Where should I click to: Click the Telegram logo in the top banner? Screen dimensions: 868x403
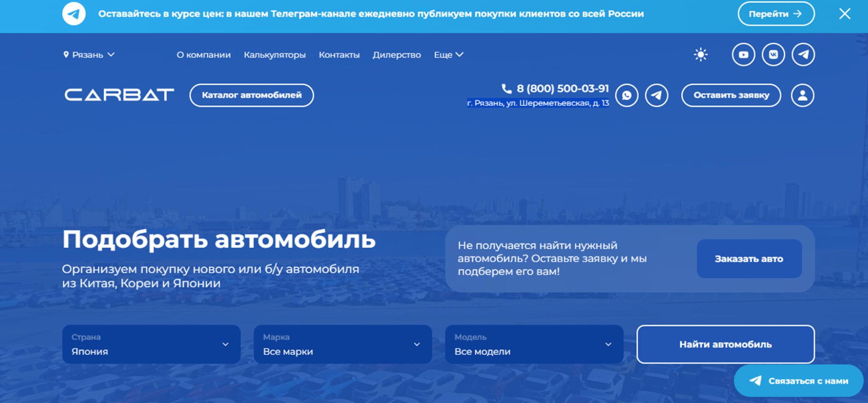click(74, 14)
